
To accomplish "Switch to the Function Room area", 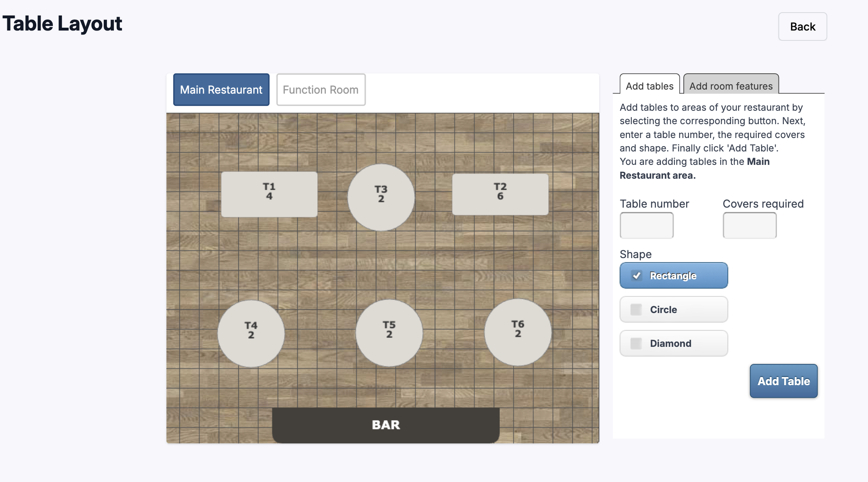I will [321, 90].
